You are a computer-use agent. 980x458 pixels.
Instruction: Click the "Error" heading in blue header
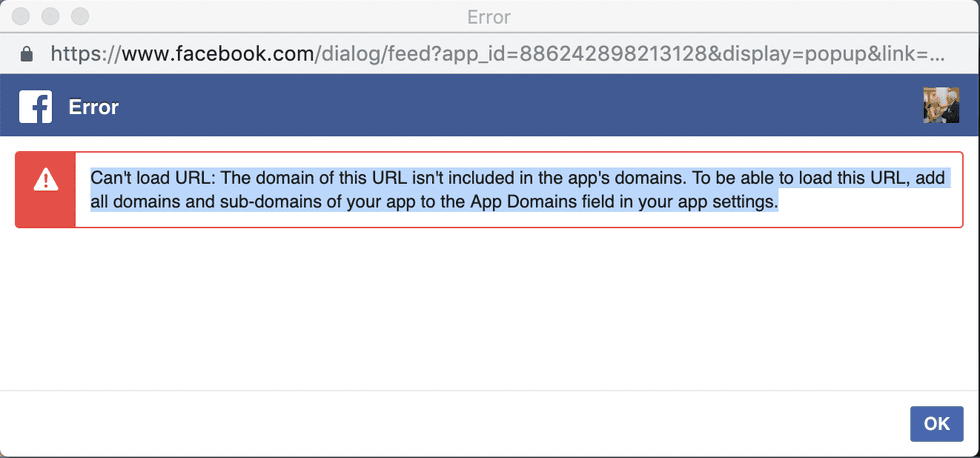pos(94,107)
